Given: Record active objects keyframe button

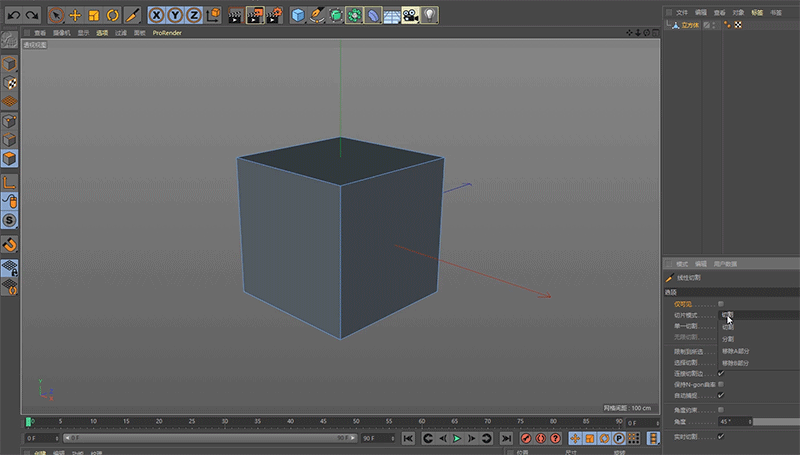Looking at the screenshot, I should pos(526,438).
